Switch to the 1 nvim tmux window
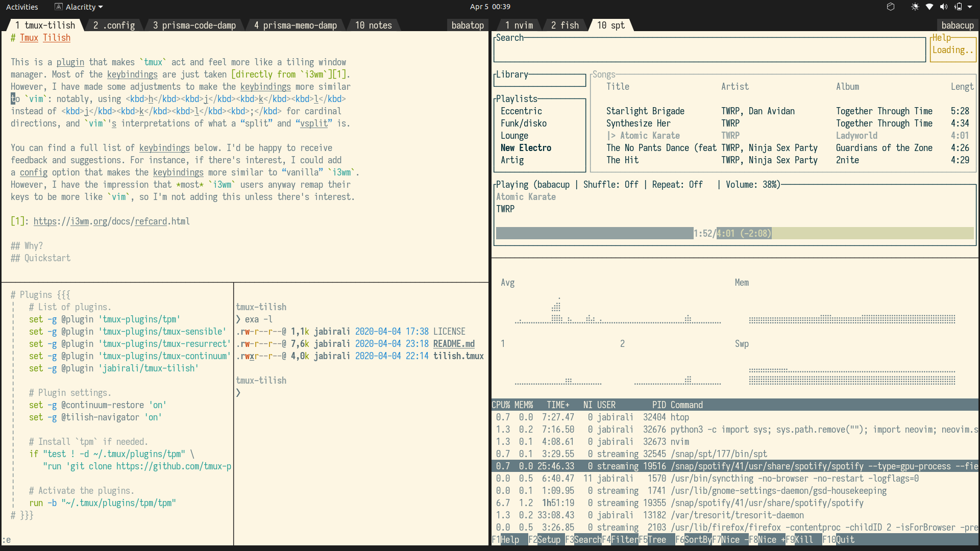980x551 pixels. pyautogui.click(x=519, y=25)
